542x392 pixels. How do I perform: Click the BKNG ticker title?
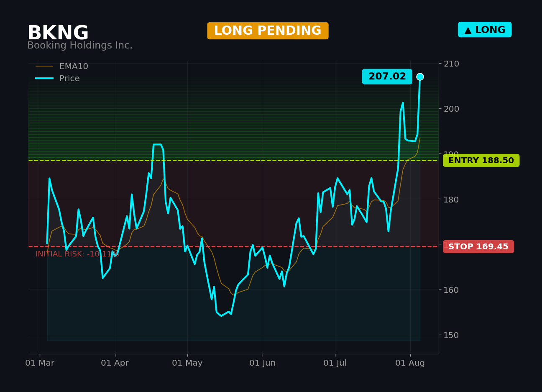[x=58, y=33]
